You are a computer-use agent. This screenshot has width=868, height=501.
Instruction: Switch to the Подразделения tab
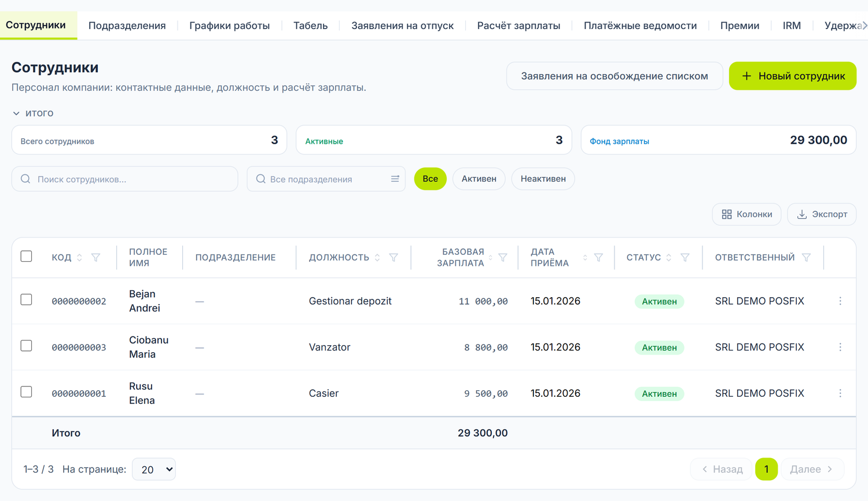tap(127, 25)
